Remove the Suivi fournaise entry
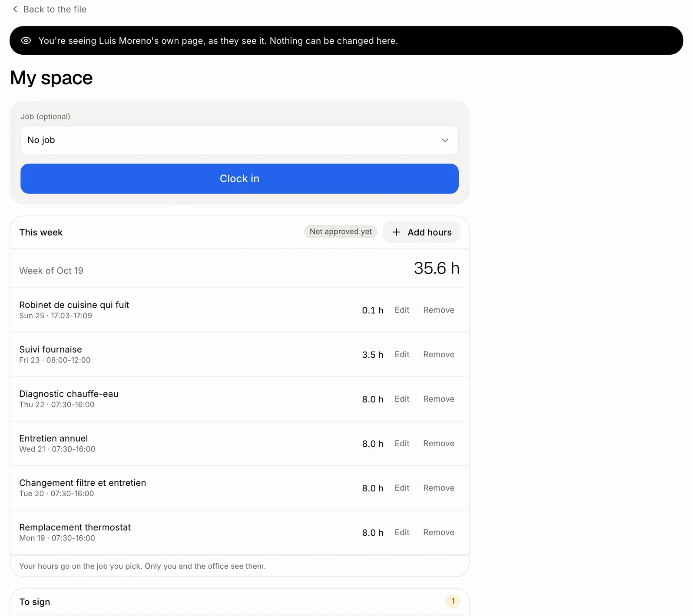The image size is (695, 616). pyautogui.click(x=439, y=354)
